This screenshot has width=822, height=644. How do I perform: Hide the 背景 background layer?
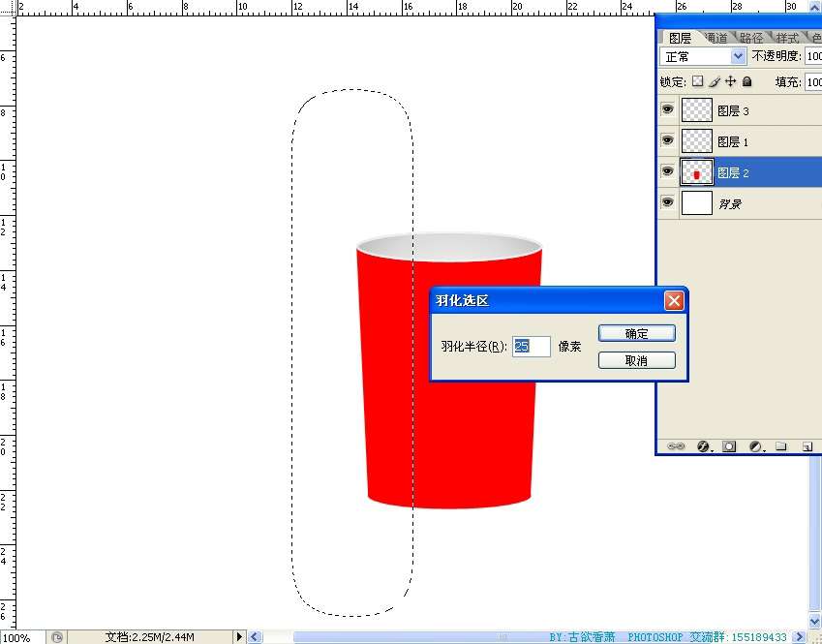point(667,202)
